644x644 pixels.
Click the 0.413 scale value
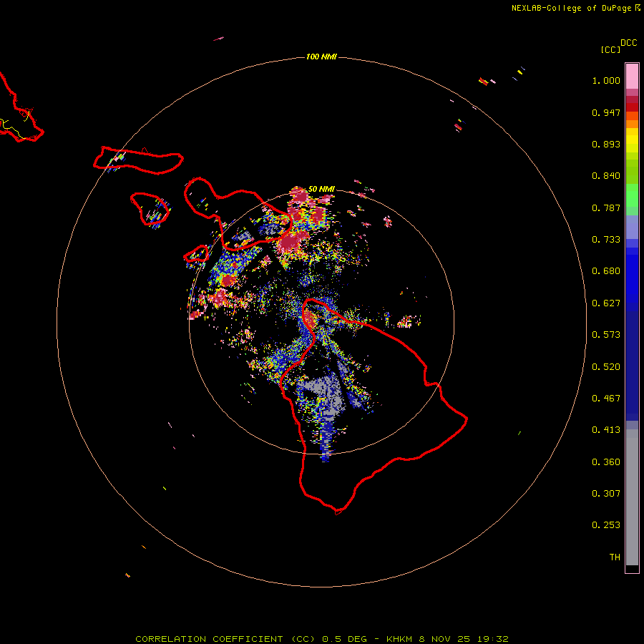(x=606, y=430)
